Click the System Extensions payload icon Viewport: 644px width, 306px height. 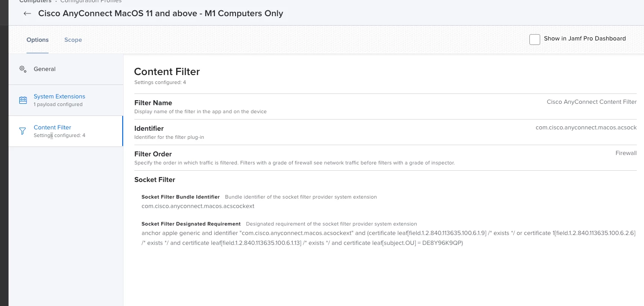coord(23,100)
